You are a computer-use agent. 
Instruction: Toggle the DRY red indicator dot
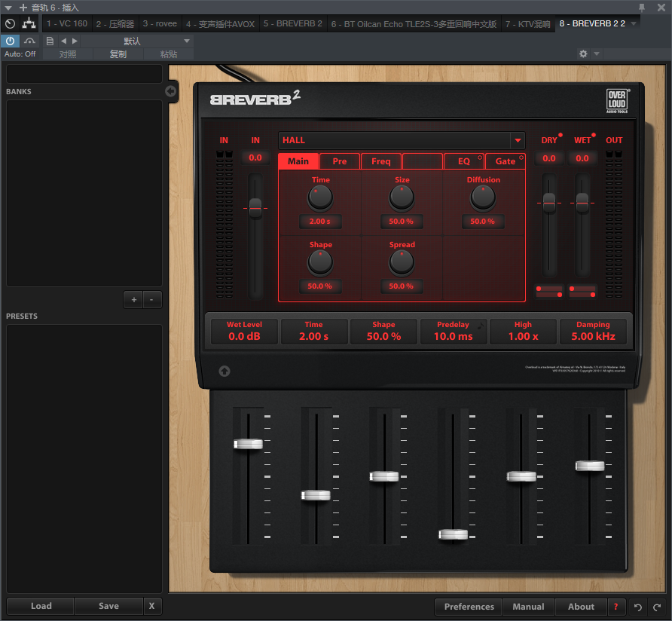tap(561, 135)
